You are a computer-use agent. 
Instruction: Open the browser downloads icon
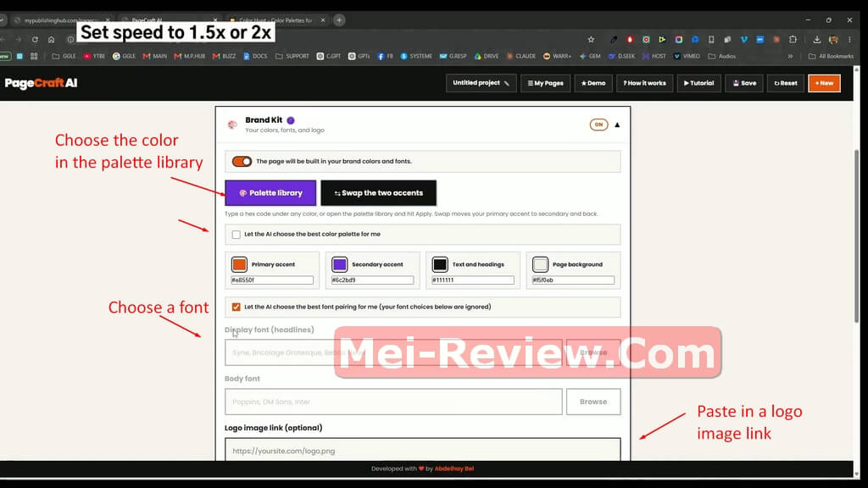pyautogui.click(x=816, y=40)
